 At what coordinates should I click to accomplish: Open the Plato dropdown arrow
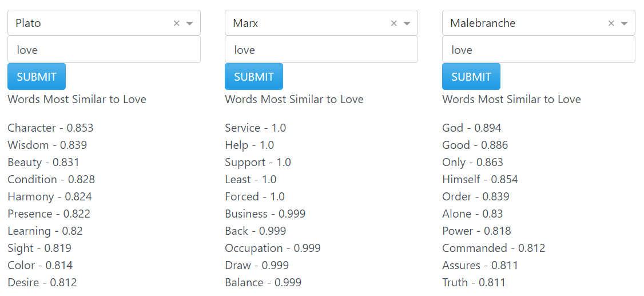190,23
